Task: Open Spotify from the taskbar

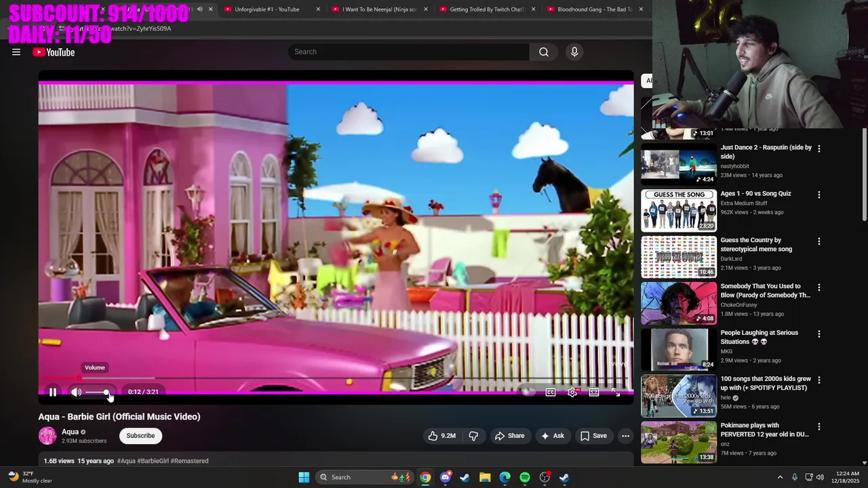Action: coord(525,477)
